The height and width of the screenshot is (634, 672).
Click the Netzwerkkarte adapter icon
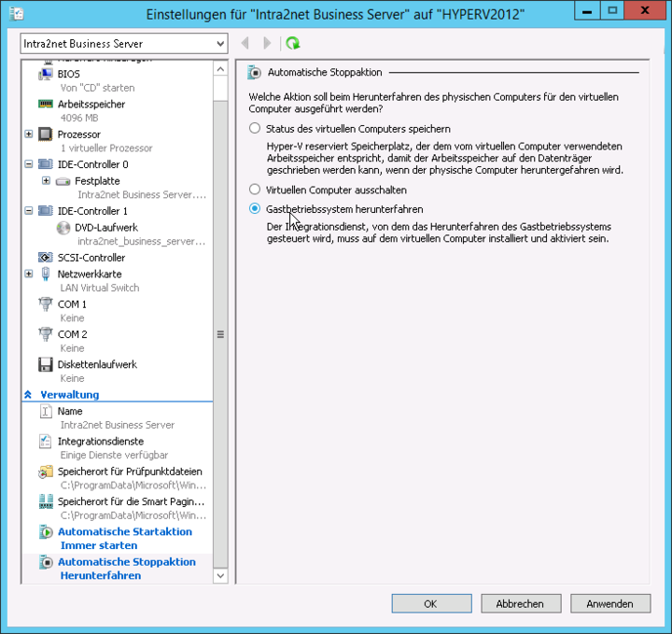(x=46, y=274)
